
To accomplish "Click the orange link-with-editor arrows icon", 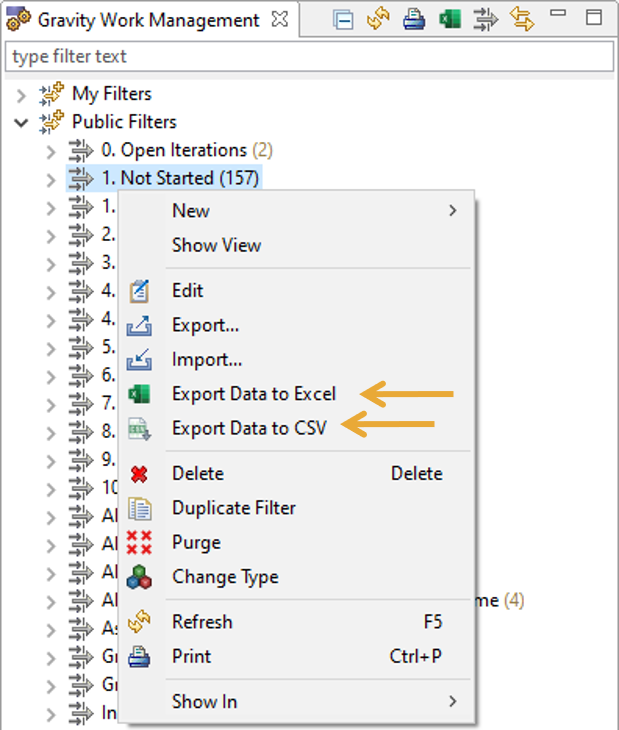I will pyautogui.click(x=521, y=20).
